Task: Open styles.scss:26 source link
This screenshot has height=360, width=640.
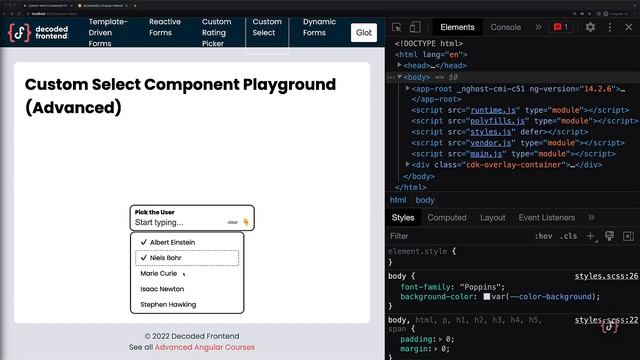Action: [606, 276]
